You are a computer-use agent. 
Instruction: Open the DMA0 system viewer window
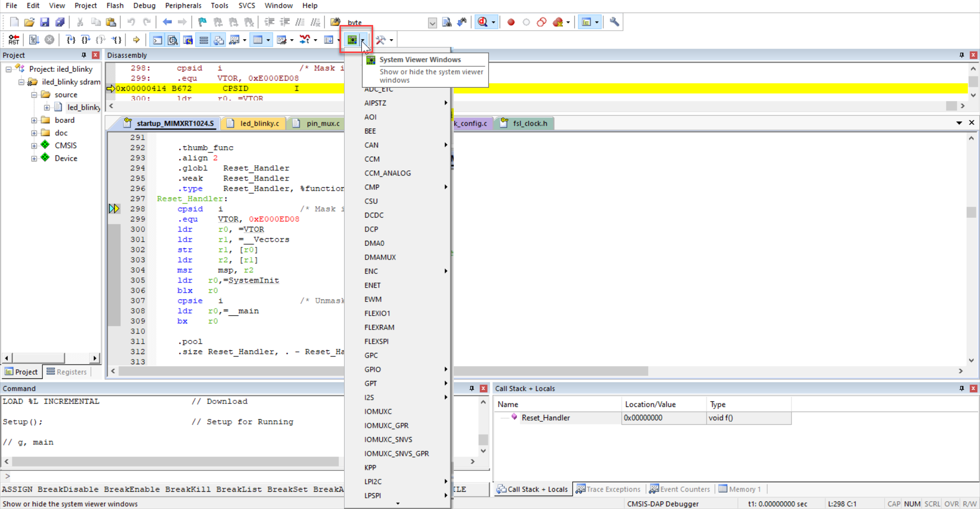click(374, 243)
